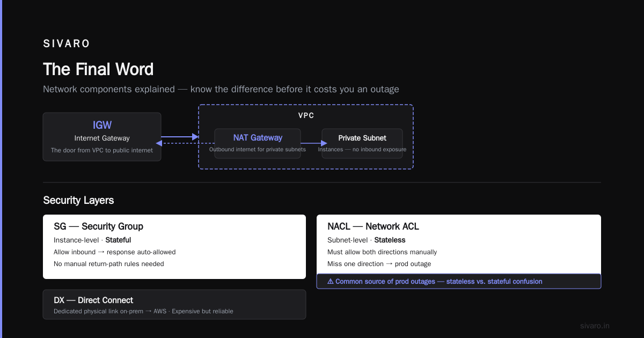Select the IGW Internet Gateway box
The image size is (644, 338).
[x=102, y=137]
